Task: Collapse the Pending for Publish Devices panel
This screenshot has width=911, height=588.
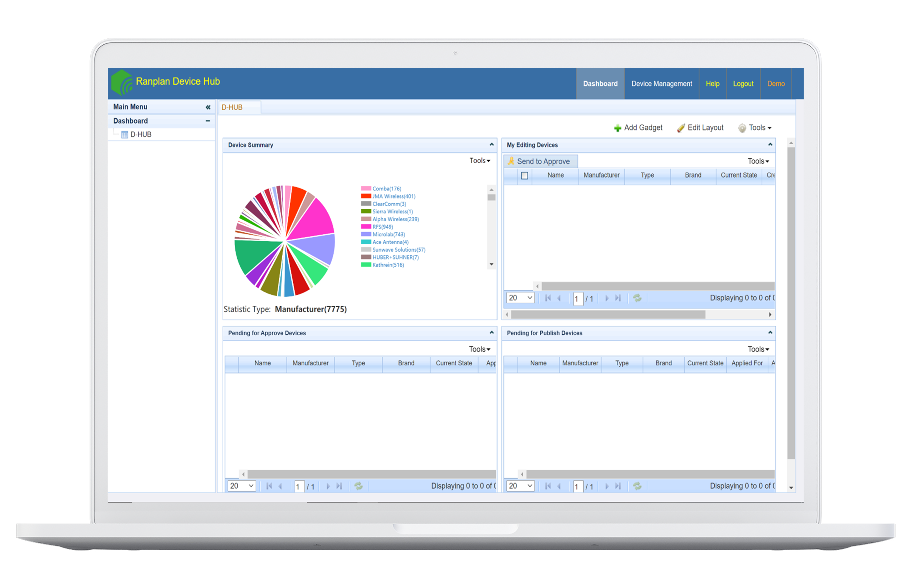Action: (770, 333)
